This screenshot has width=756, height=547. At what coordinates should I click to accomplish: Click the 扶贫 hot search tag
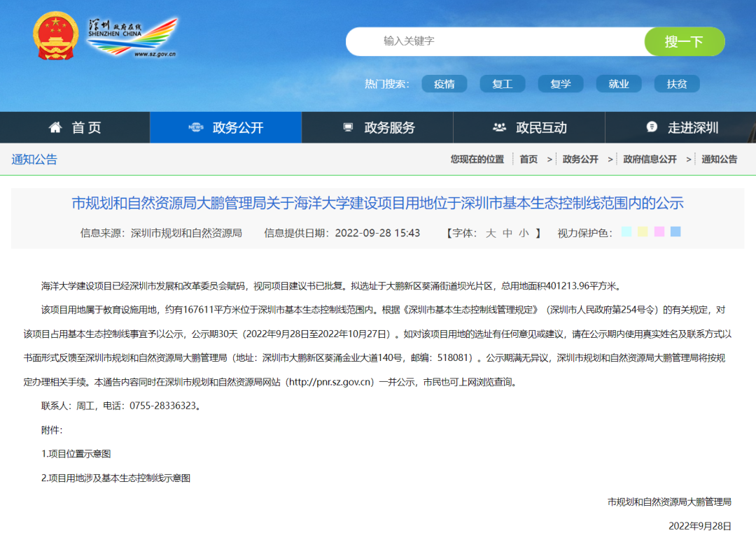point(676,83)
